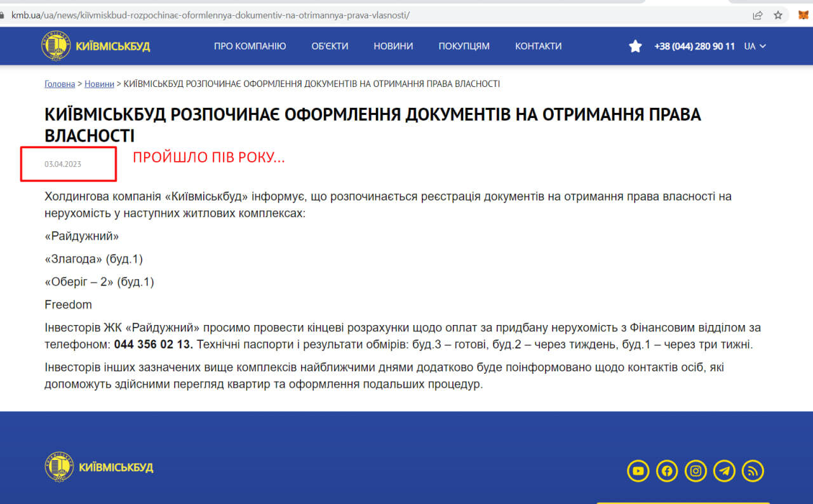Open the Telegram social icon in the footer
Screen dimensions: 813x504
pyautogui.click(x=725, y=471)
